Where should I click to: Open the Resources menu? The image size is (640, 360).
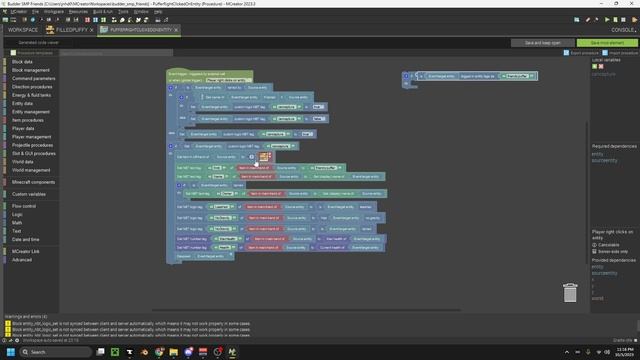78,12
